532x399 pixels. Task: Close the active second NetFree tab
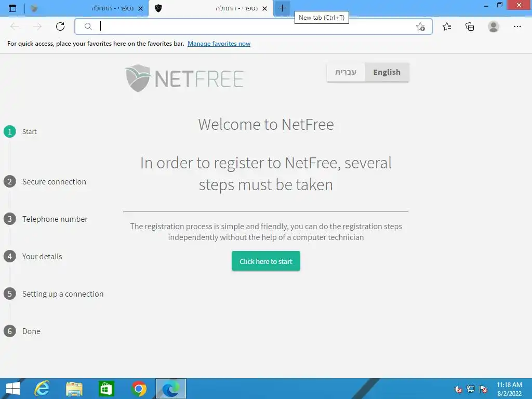tap(264, 8)
